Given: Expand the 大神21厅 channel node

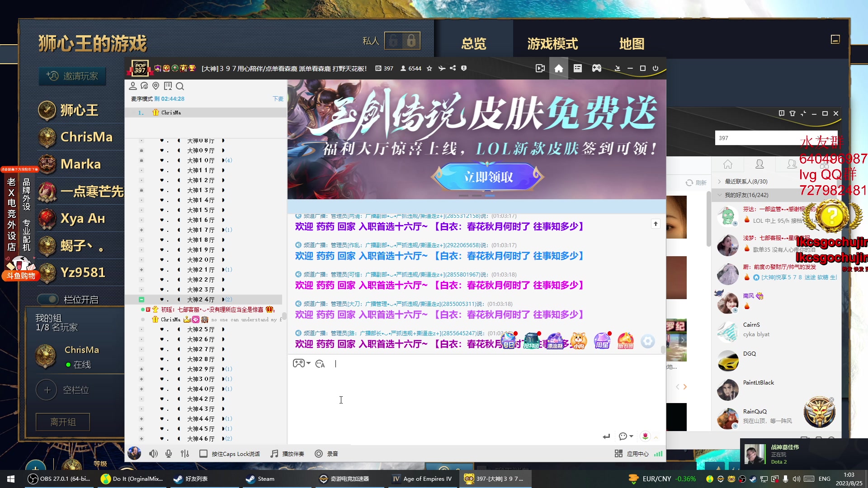Looking at the screenshot, I should (142, 270).
